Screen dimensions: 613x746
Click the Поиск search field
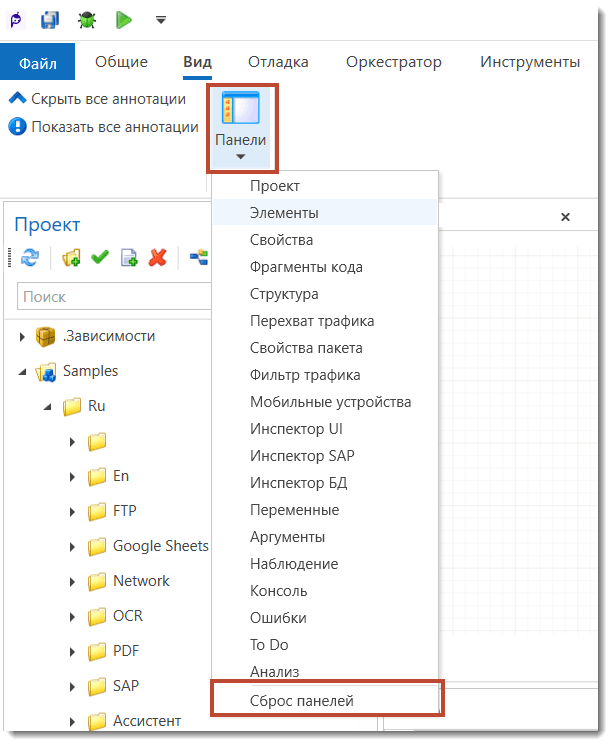pyautogui.click(x=112, y=297)
